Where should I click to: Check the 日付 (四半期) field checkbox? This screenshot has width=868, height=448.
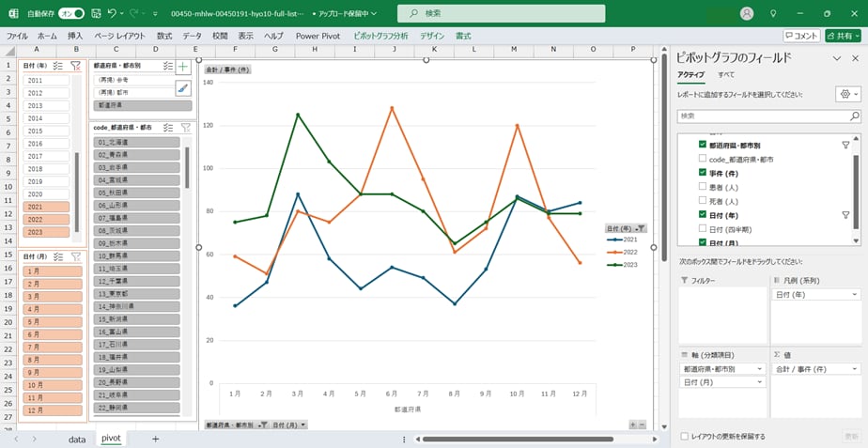[x=703, y=228]
